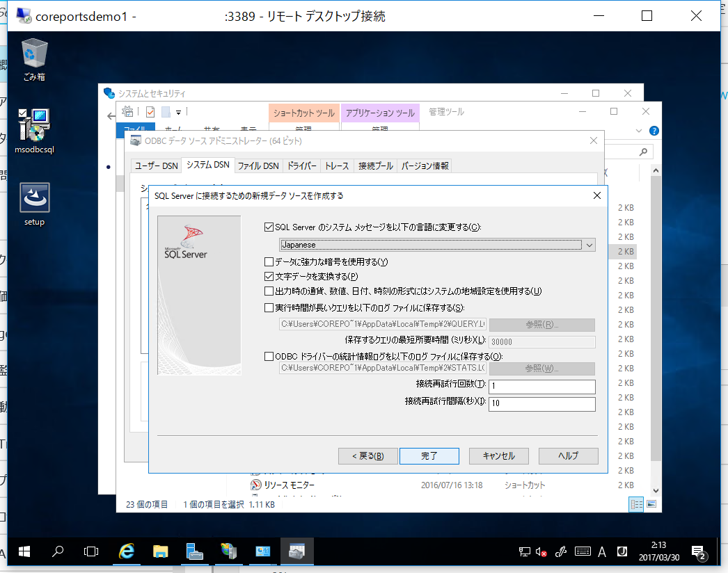Toggle 文字データを変換する checkbox
Image resolution: width=728 pixels, height=573 pixels.
pos(269,277)
